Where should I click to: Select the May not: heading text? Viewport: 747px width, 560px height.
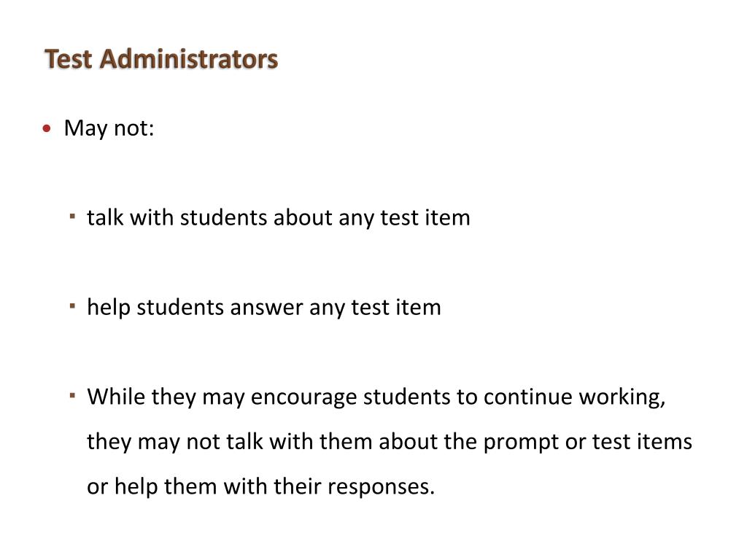pyautogui.click(x=109, y=128)
